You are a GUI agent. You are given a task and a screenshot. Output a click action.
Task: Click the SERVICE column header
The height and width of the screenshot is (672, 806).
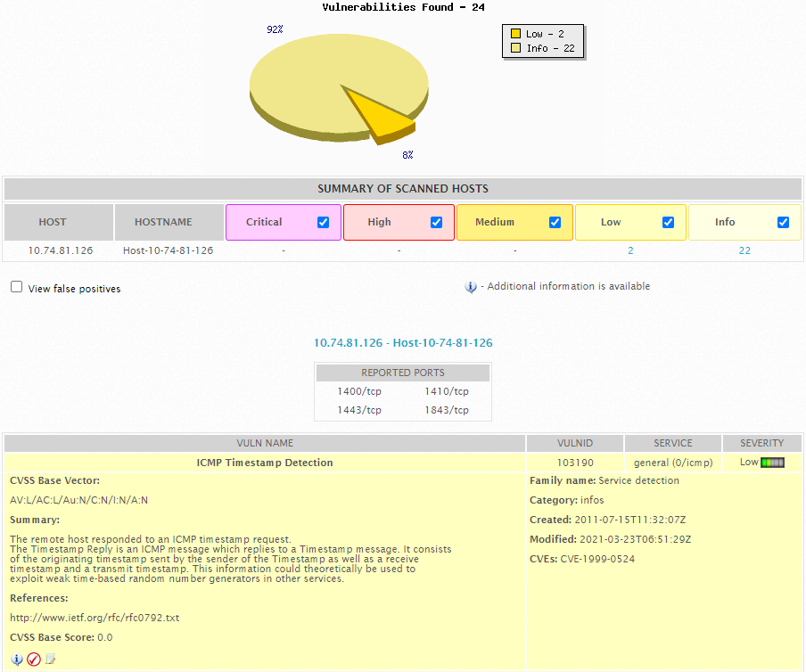pyautogui.click(x=673, y=443)
